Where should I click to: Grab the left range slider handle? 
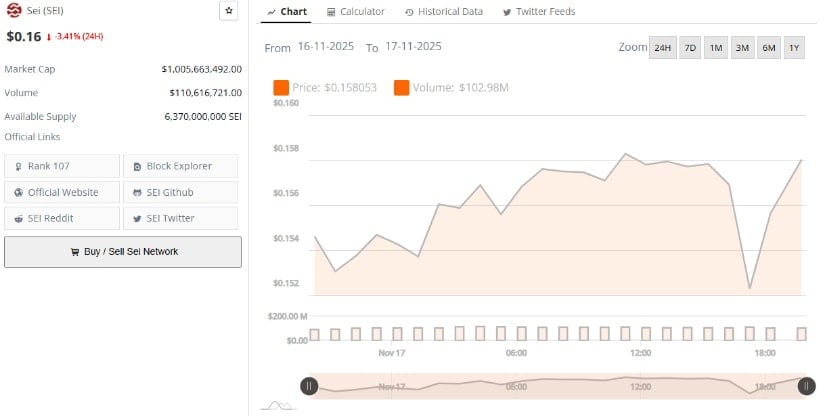point(310,386)
